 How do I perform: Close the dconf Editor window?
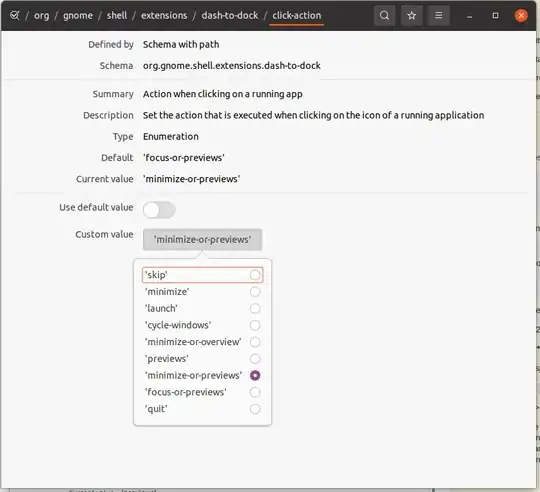[521, 15]
